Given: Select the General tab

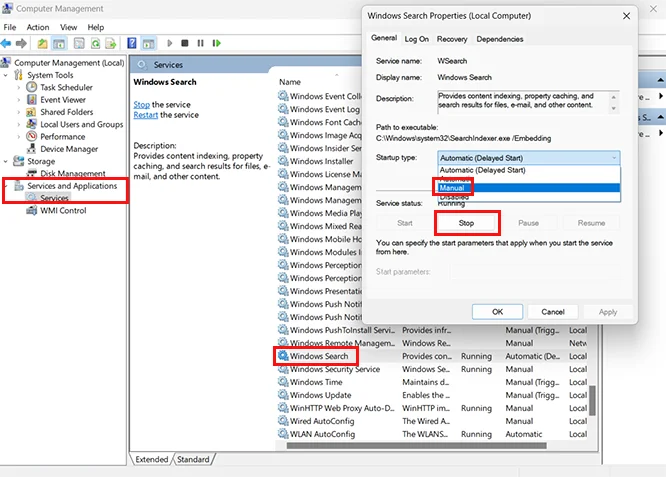Looking at the screenshot, I should [x=384, y=38].
